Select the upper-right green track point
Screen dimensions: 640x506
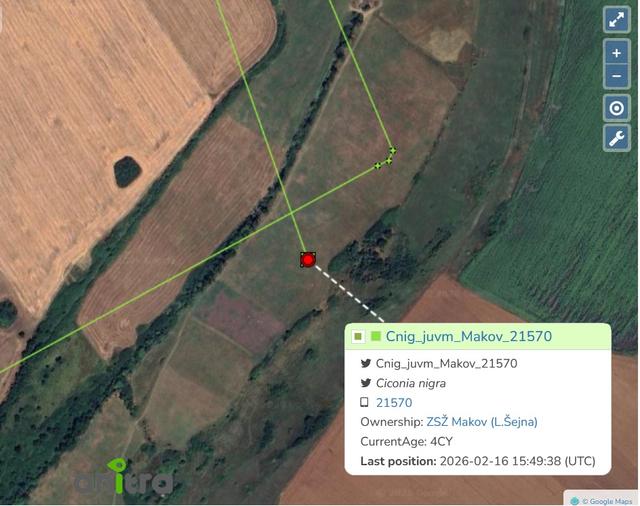tap(392, 151)
